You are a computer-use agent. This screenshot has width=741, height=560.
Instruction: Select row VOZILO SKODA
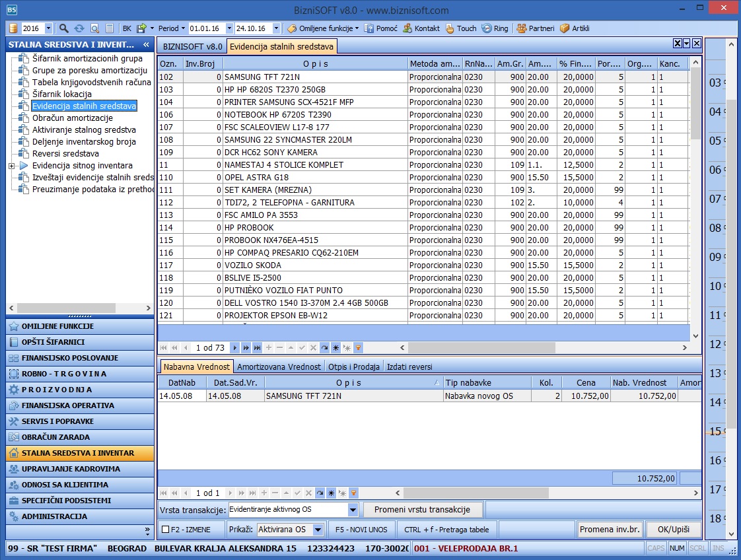point(423,265)
